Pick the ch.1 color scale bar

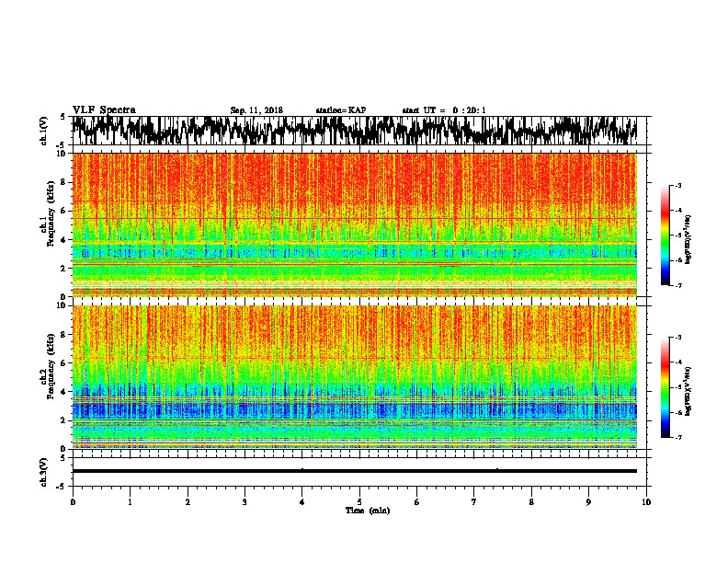(x=665, y=236)
